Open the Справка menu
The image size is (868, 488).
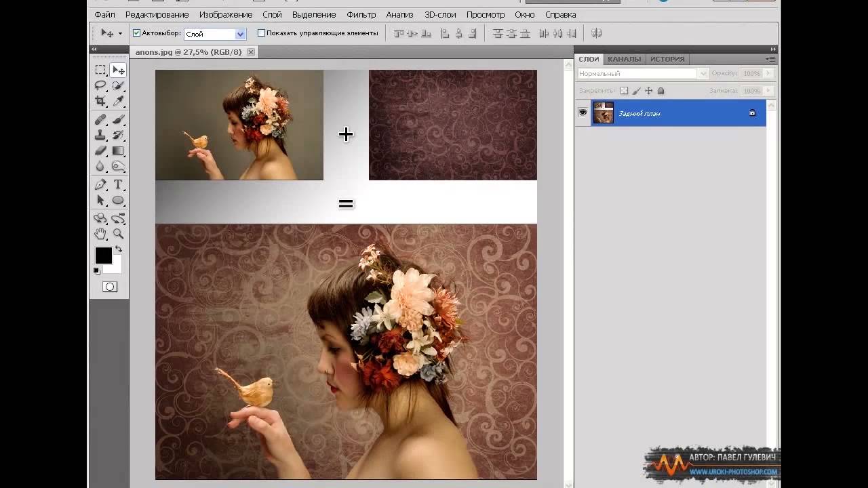560,14
